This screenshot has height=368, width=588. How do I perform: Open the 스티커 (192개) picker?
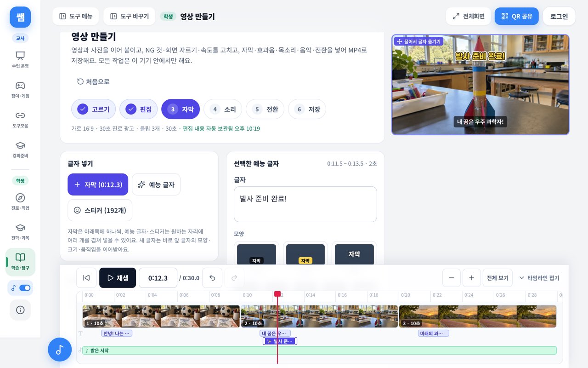click(x=100, y=210)
